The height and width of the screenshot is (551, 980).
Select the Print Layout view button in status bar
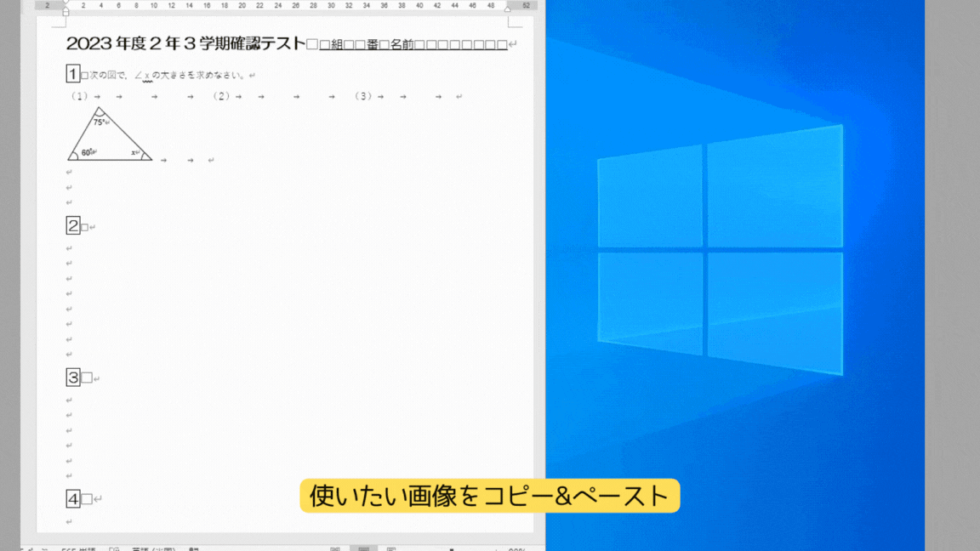tap(363, 548)
